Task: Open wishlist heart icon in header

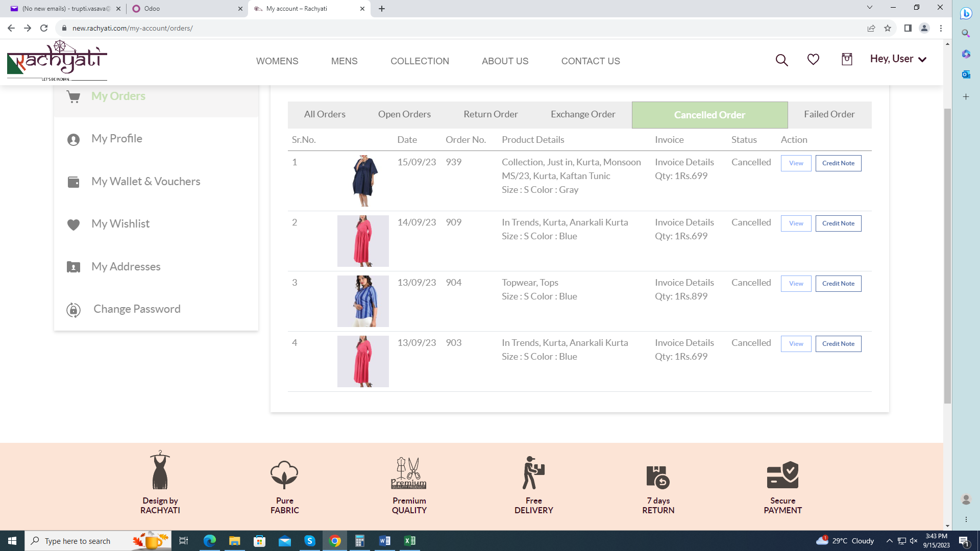Action: pyautogui.click(x=813, y=60)
